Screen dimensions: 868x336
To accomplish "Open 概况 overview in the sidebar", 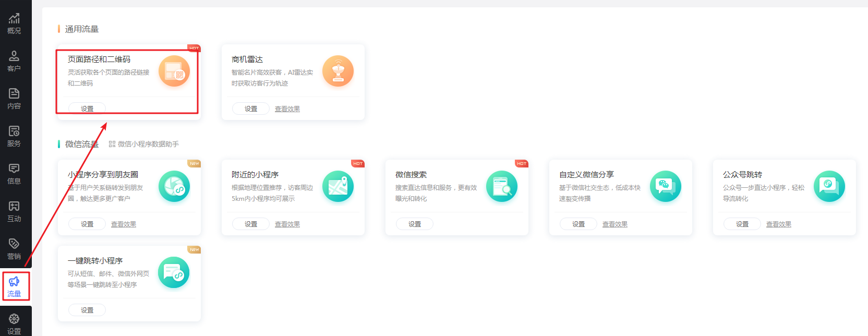I will tap(14, 23).
